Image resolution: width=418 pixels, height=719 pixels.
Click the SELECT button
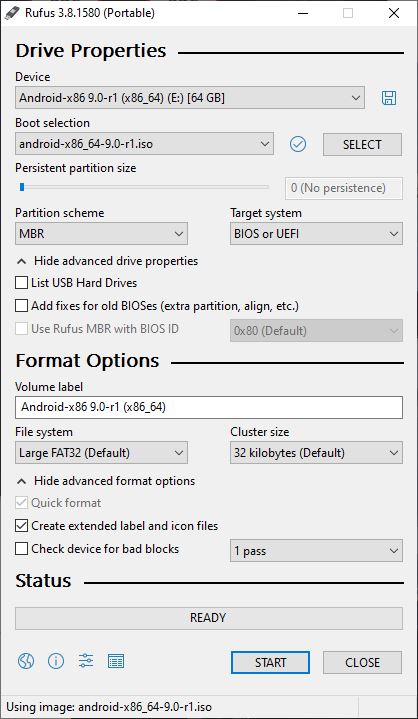(362, 144)
